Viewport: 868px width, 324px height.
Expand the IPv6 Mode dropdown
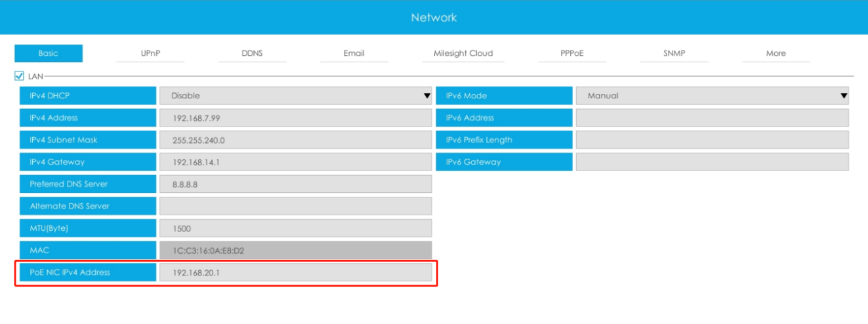712,96
